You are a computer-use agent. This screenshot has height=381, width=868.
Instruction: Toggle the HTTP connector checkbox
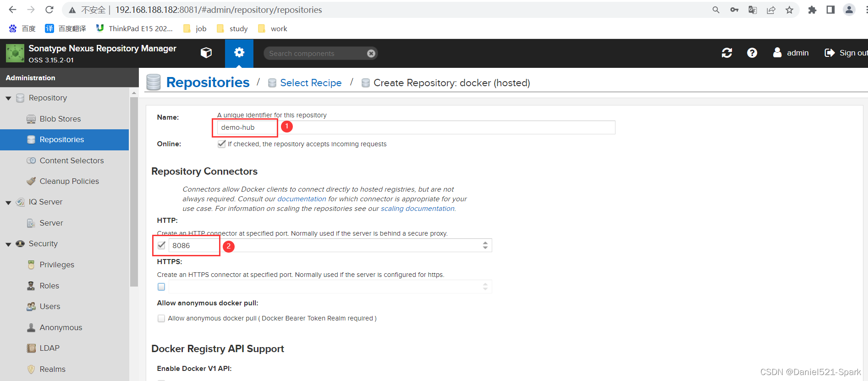(161, 245)
